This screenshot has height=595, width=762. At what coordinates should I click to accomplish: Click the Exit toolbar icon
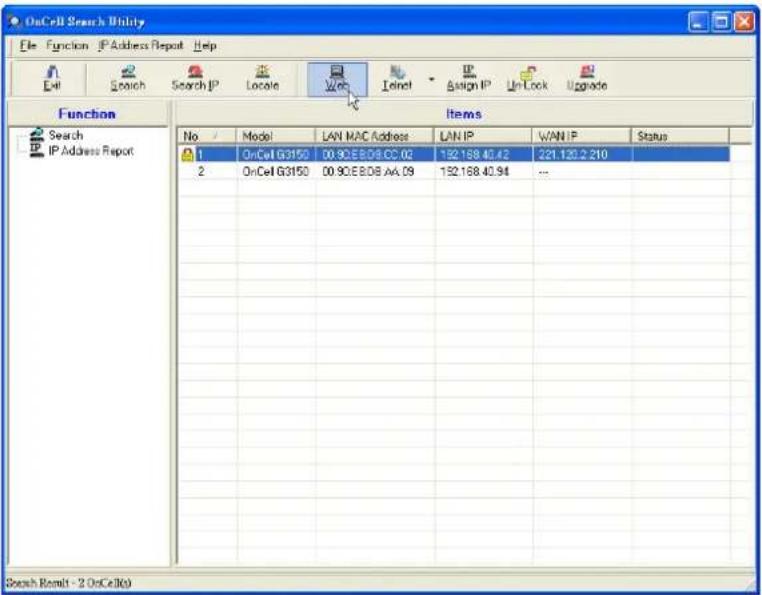pos(52,79)
